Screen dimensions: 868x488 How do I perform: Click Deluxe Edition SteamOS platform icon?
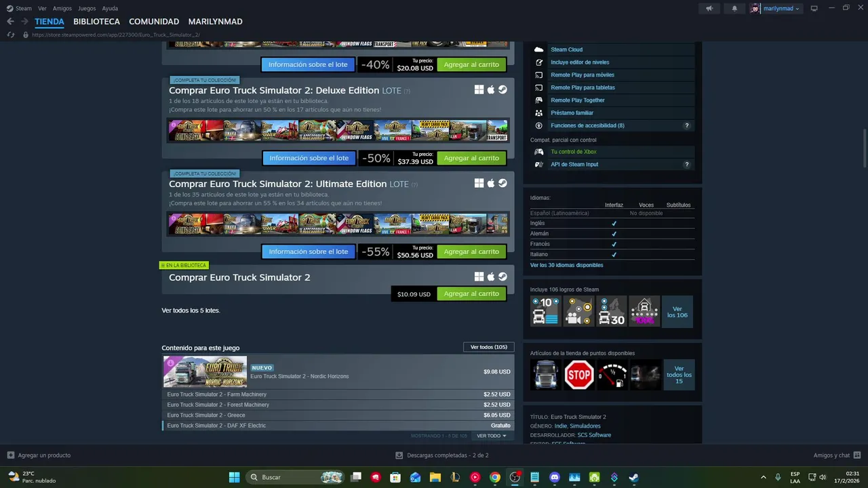[502, 89]
